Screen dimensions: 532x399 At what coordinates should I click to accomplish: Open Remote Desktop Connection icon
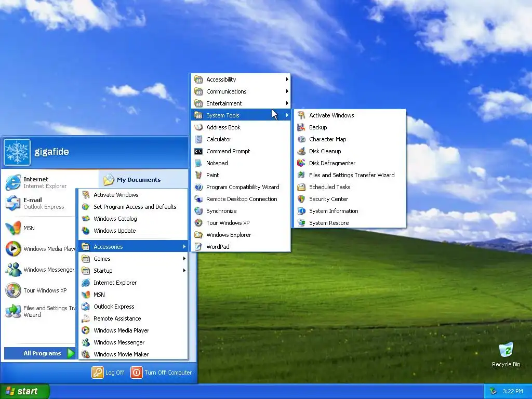pos(198,199)
